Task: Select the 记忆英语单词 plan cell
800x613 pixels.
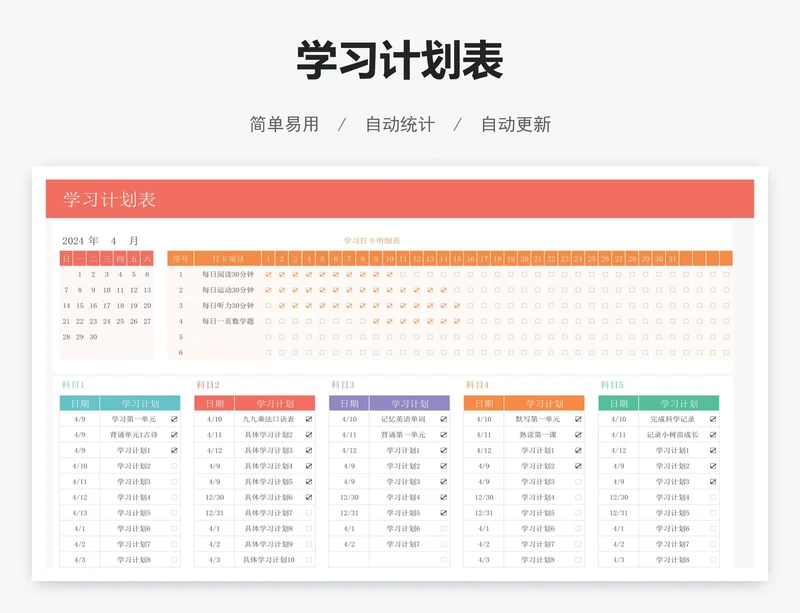Action: tap(403, 419)
